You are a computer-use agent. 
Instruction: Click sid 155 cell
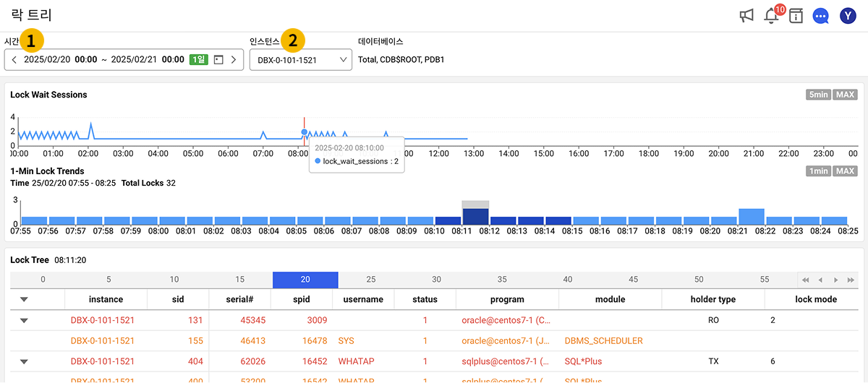178,340
